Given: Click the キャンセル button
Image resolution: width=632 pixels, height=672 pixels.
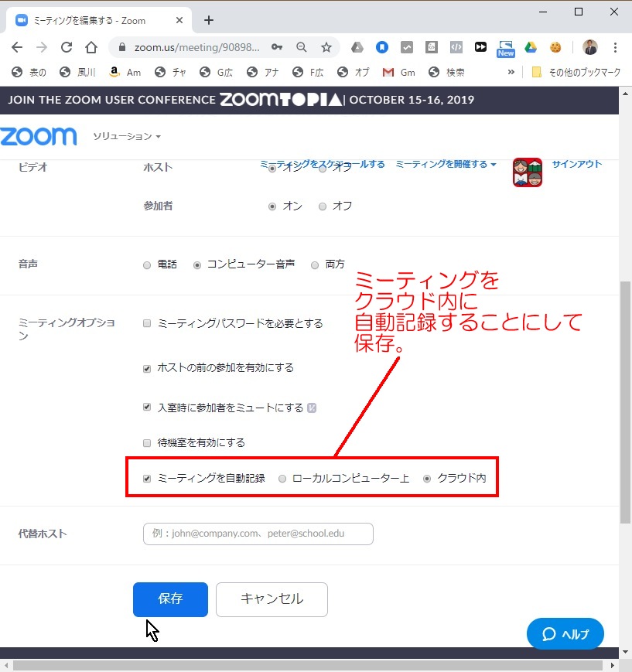Looking at the screenshot, I should [x=272, y=599].
